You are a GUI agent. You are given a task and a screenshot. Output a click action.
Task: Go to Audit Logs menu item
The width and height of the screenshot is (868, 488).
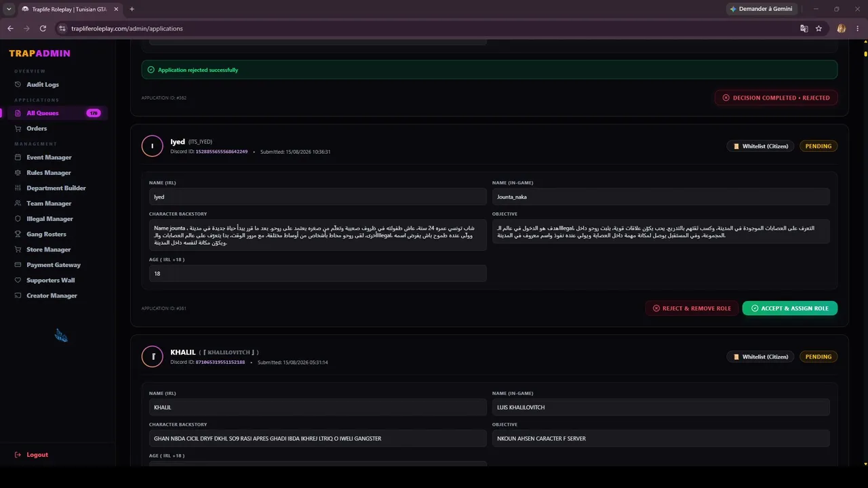pos(43,85)
